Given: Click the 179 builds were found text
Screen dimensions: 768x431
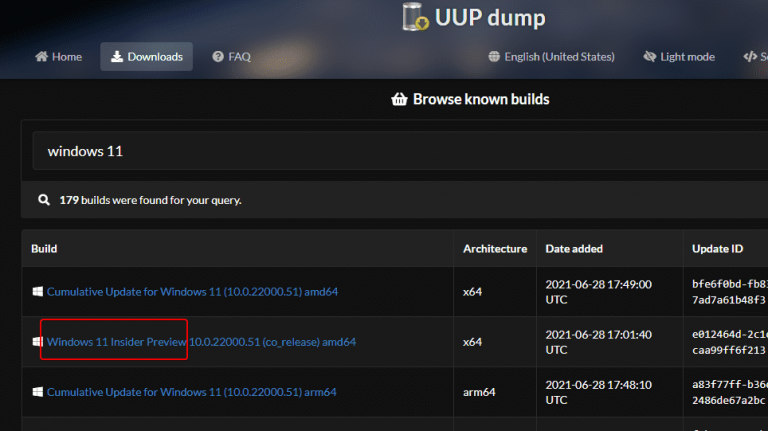Looking at the screenshot, I should coord(150,200).
